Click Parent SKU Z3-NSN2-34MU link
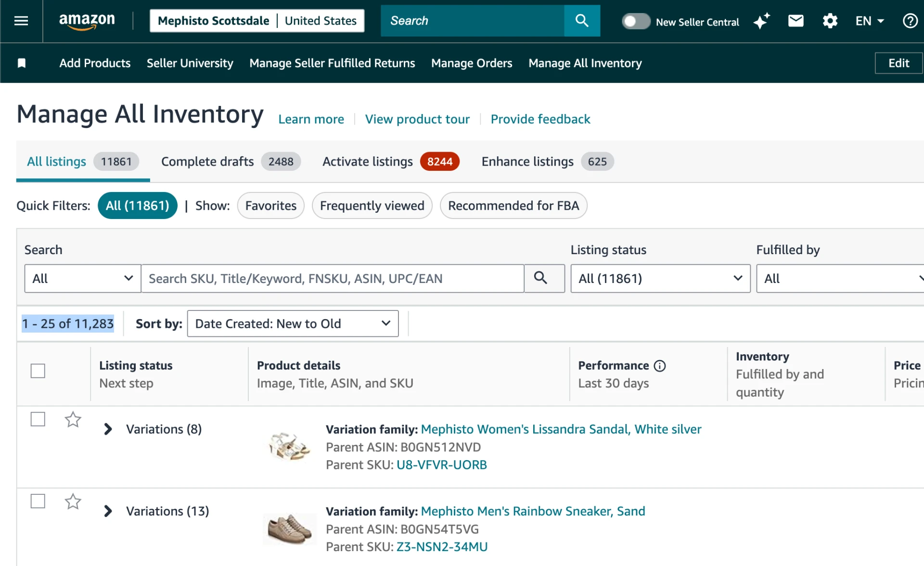The image size is (924, 566). [442, 547]
